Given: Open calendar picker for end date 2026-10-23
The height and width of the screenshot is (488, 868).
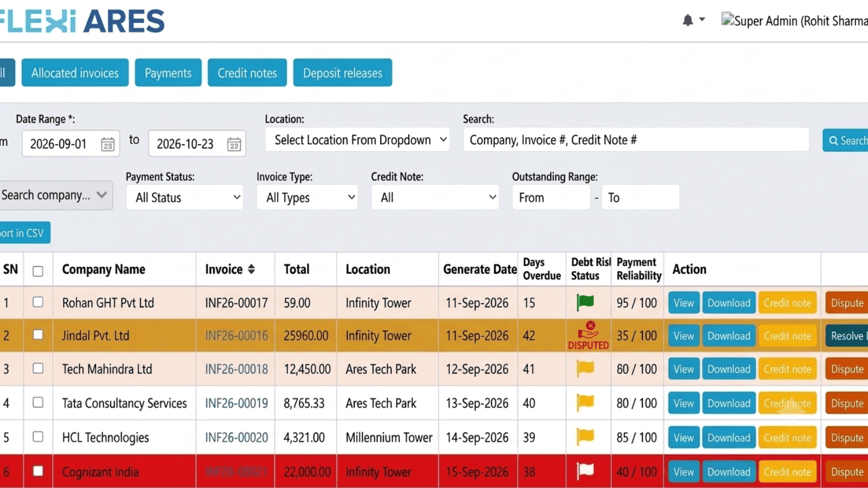Looking at the screenshot, I should click(x=234, y=144).
